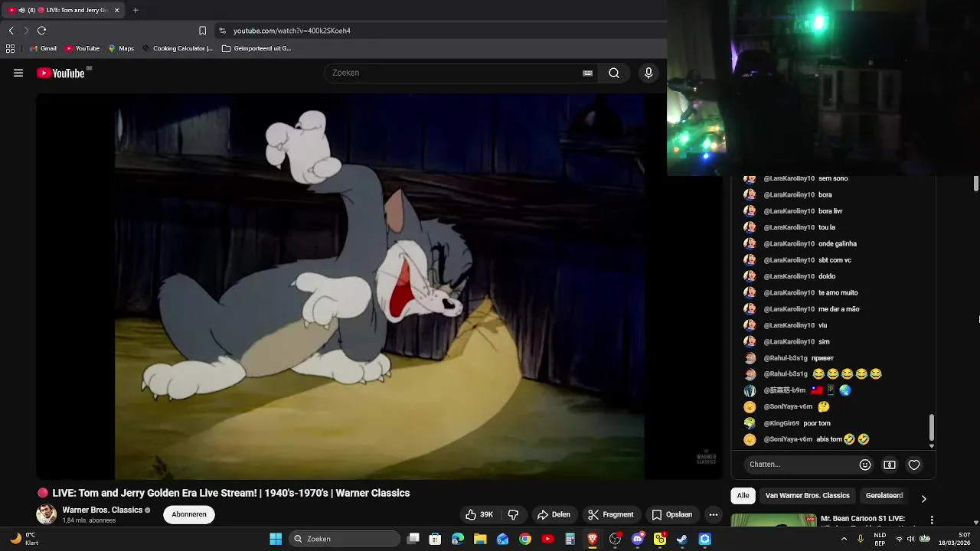980x551 pixels.
Task: Create a clip with the Fragment button
Action: pyautogui.click(x=610, y=514)
